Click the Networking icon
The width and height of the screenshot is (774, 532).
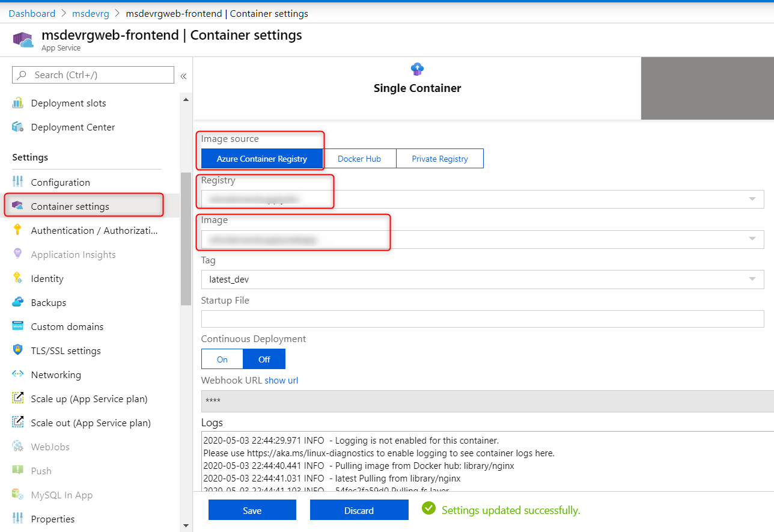tap(18, 375)
